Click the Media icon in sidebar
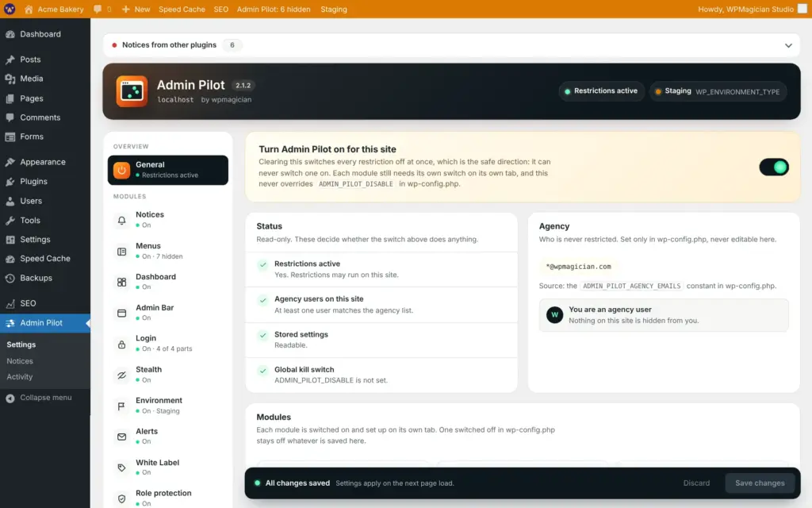Viewport: 812px width, 508px height. click(10, 79)
